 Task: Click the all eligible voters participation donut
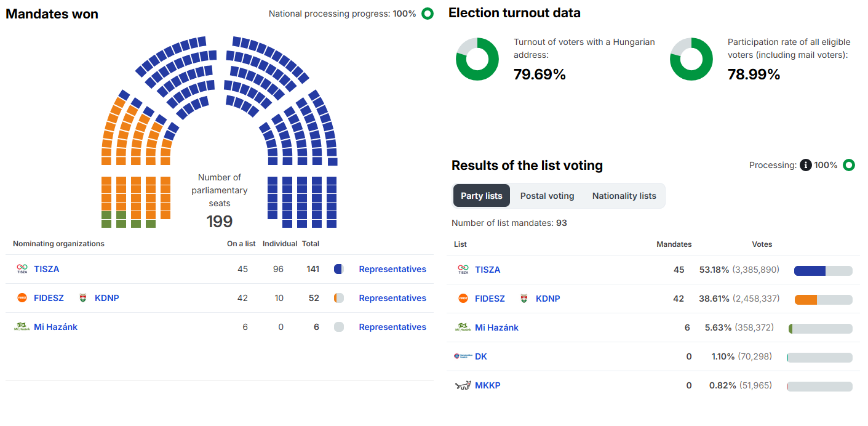point(691,59)
